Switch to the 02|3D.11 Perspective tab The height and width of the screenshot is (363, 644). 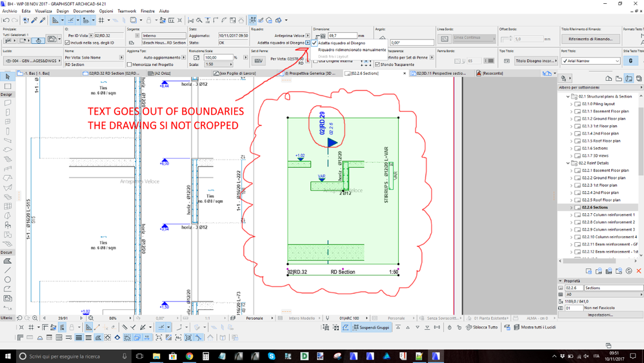pyautogui.click(x=441, y=73)
